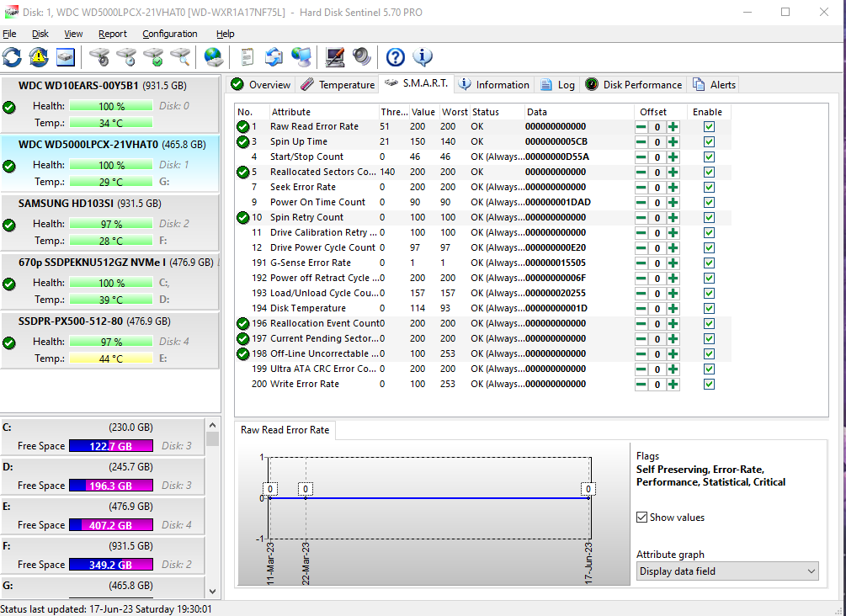Viewport: 846px width, 616px height.
Task: Uncheck Enable for Raw Read Error Rate
Action: click(x=709, y=127)
